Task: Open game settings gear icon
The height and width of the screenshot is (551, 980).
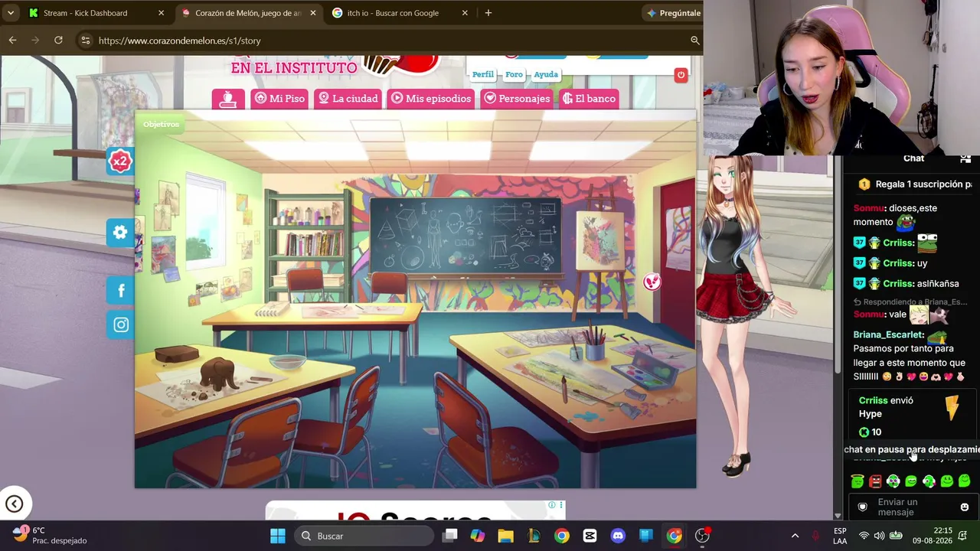Action: (120, 233)
